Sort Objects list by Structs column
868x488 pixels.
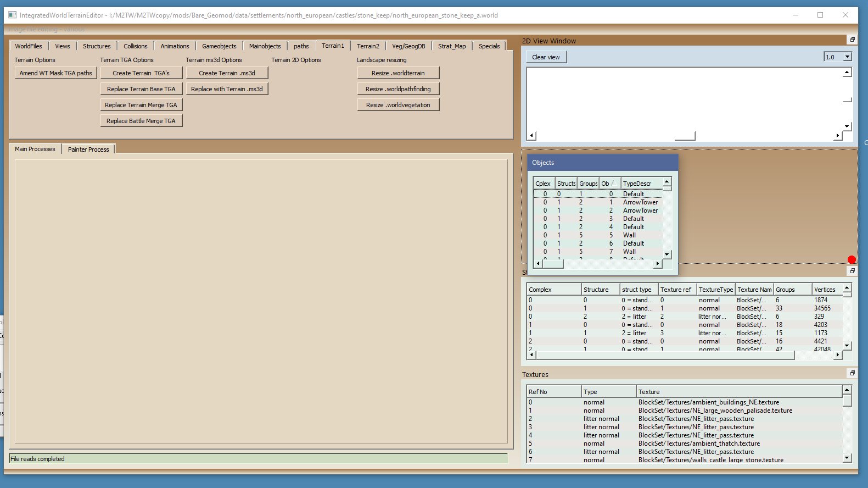[x=565, y=184]
